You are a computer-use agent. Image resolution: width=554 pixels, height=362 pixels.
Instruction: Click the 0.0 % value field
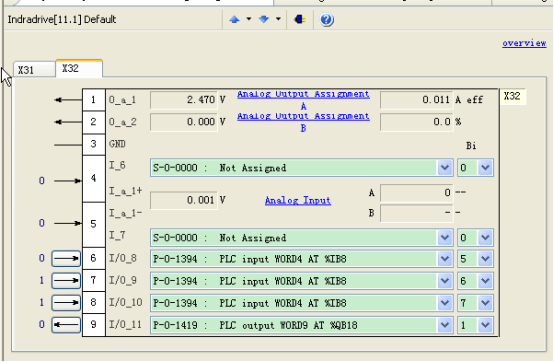(417, 122)
